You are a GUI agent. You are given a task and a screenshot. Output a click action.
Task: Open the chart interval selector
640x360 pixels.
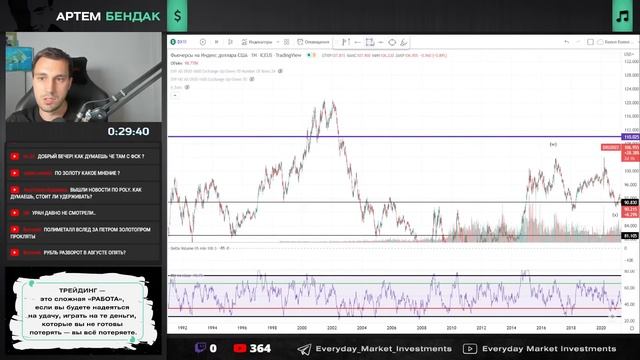point(217,42)
